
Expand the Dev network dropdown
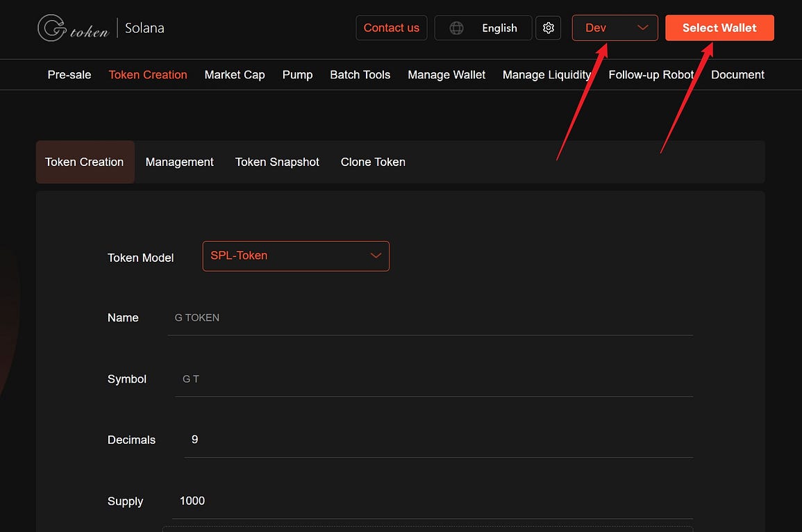[x=615, y=28]
